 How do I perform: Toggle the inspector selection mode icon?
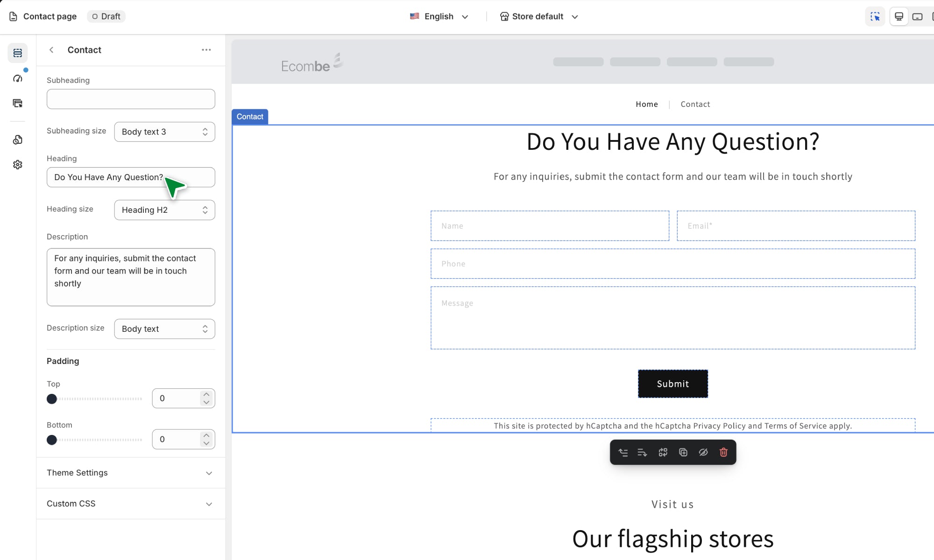875,16
